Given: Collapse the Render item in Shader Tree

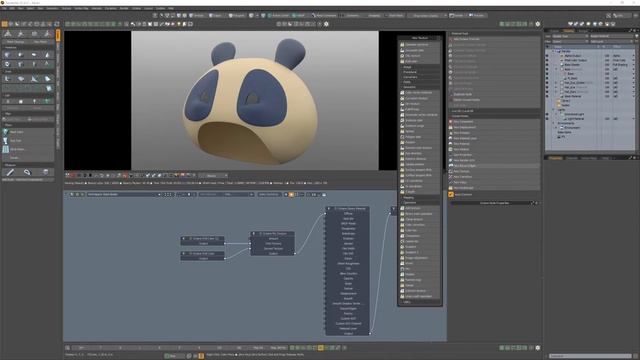Looking at the screenshot, I should (x=553, y=51).
